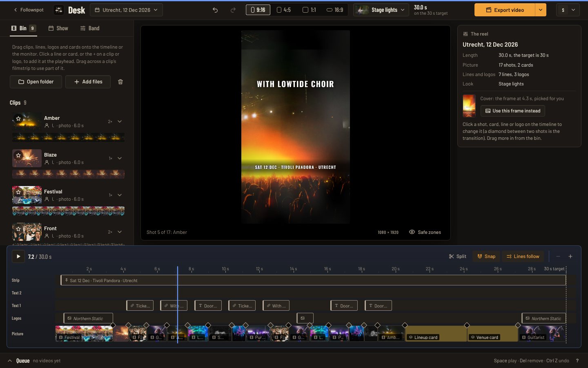Click Use this frame instead
Viewport: 588px width, 368px height.
[x=512, y=111]
